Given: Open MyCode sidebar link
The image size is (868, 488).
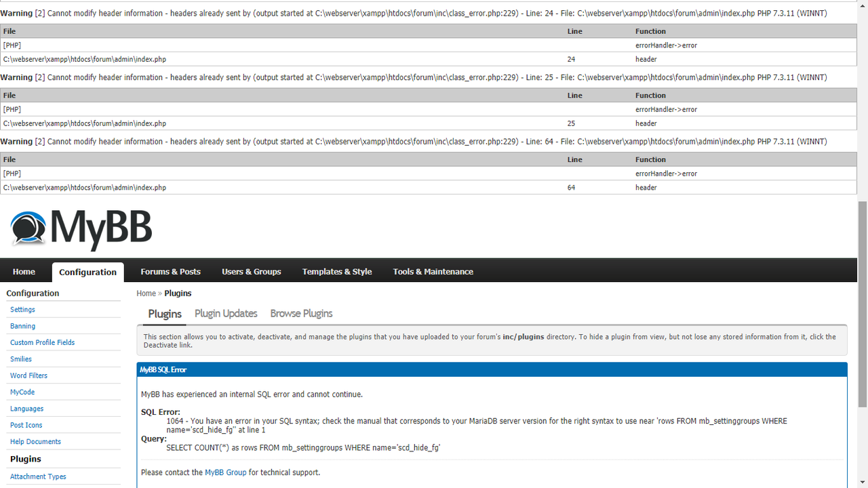Looking at the screenshot, I should (x=22, y=392).
